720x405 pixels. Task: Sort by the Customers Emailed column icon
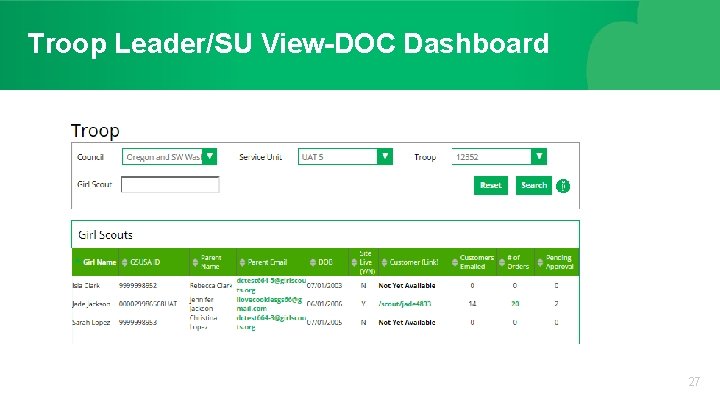tap(455, 262)
